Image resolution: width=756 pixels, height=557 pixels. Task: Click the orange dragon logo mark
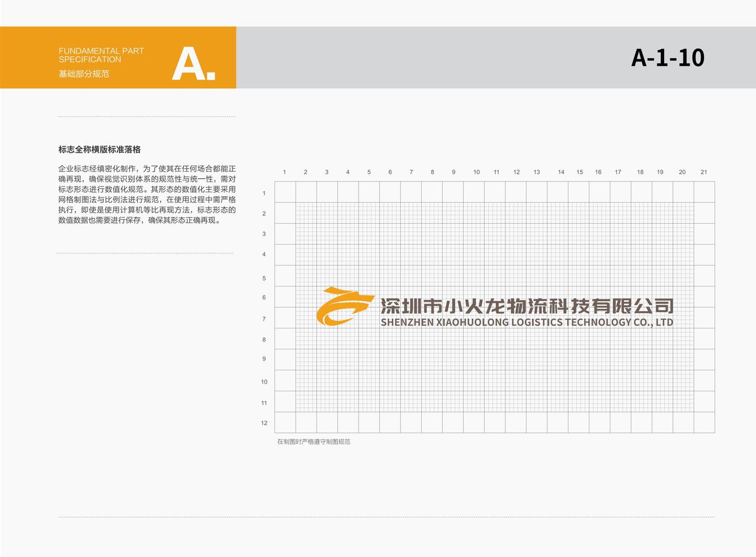click(x=345, y=306)
